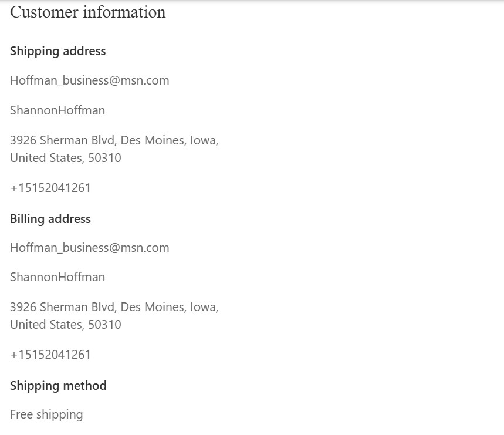
Task: Click ShannonHoffman name under Billing address
Action: click(x=57, y=277)
